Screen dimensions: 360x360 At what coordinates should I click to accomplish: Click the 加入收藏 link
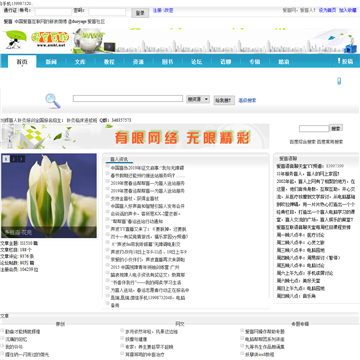click(348, 10)
